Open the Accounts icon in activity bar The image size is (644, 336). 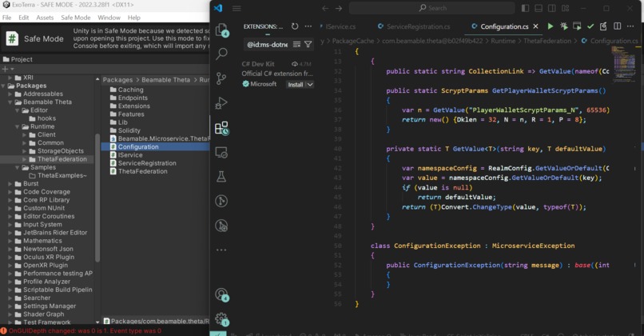click(222, 295)
